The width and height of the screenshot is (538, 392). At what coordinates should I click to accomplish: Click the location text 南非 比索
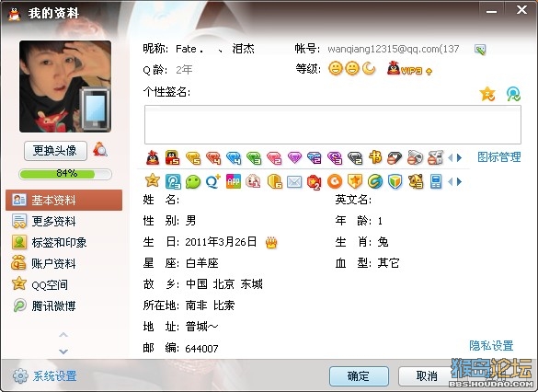[x=210, y=306]
